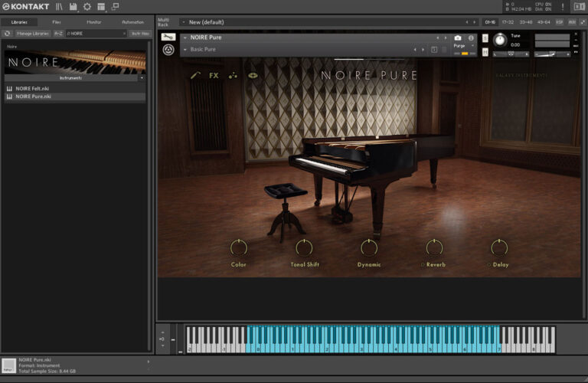Open the New (default) multi dropdown
The width and height of the screenshot is (588, 383).
pos(184,22)
